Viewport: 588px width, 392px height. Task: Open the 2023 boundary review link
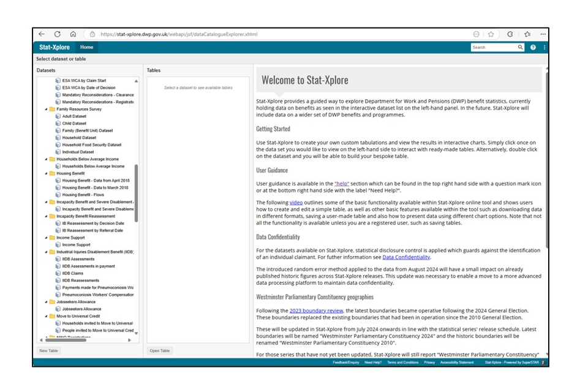tap(316, 311)
